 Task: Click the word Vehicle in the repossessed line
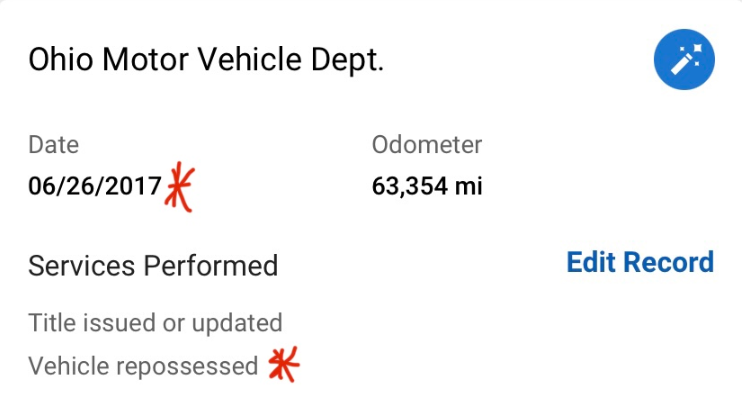click(x=69, y=366)
